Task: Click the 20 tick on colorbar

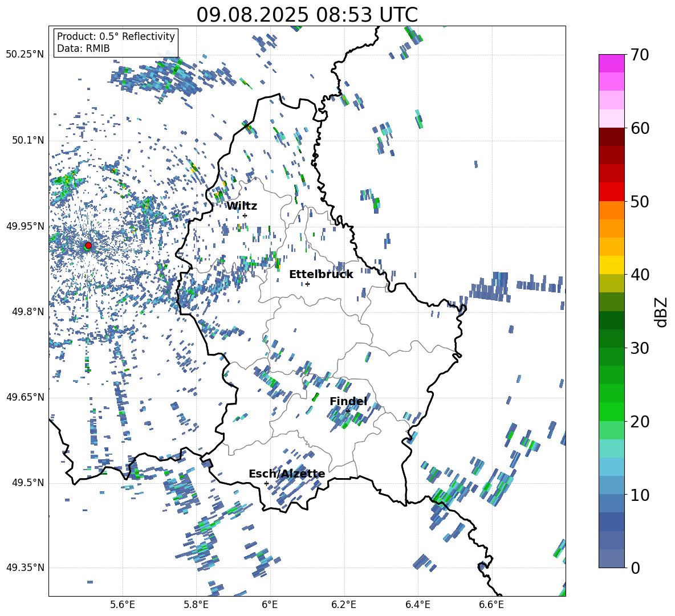Action: click(x=640, y=422)
